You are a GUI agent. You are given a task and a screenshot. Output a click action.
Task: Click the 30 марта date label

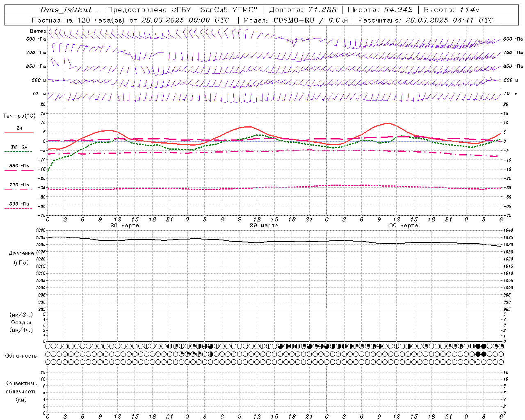(404, 226)
